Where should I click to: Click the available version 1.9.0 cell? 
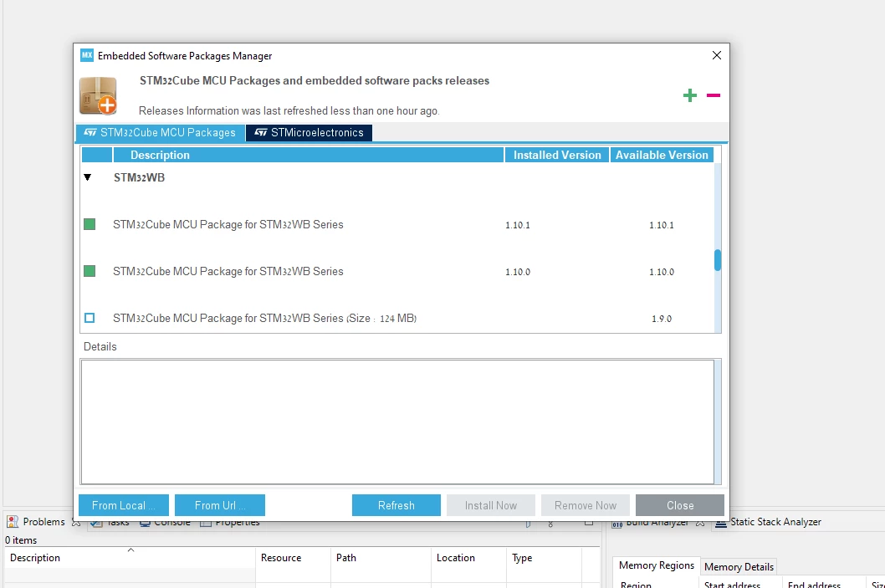[662, 319]
